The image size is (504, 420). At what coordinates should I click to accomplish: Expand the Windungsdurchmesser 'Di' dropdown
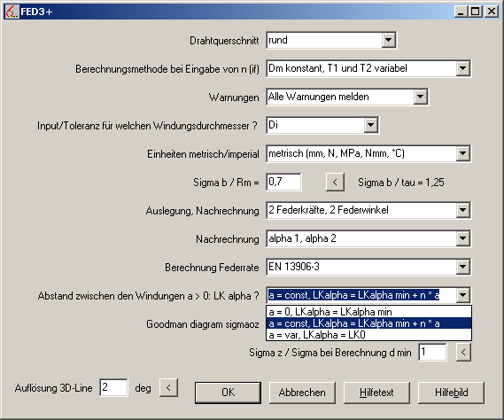[x=370, y=125]
